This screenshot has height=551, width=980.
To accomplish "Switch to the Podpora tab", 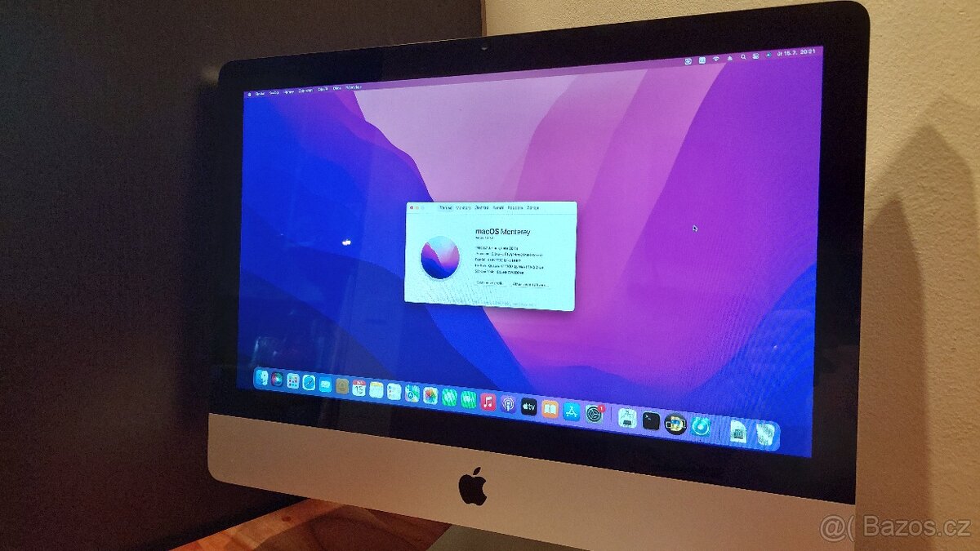I will click(515, 207).
